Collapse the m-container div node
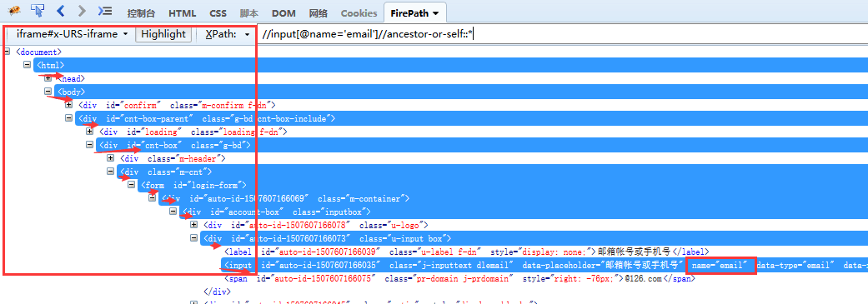The height and width of the screenshot is (304, 868). tap(153, 198)
